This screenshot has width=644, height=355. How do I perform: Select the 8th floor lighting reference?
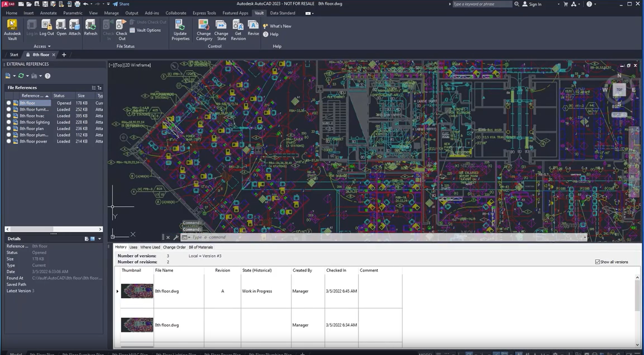[x=35, y=122]
